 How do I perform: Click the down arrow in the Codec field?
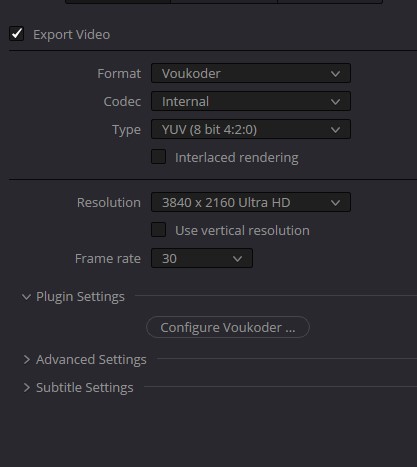point(335,102)
